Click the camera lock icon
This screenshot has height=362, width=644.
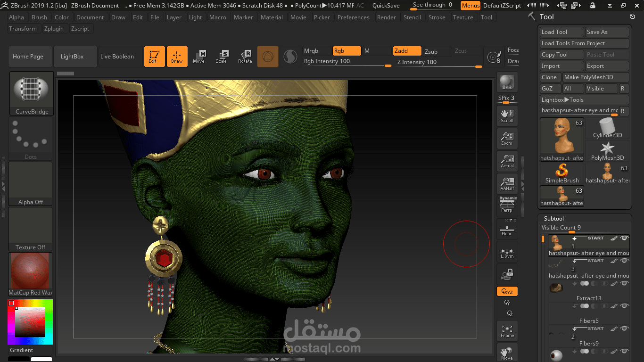pos(507,274)
